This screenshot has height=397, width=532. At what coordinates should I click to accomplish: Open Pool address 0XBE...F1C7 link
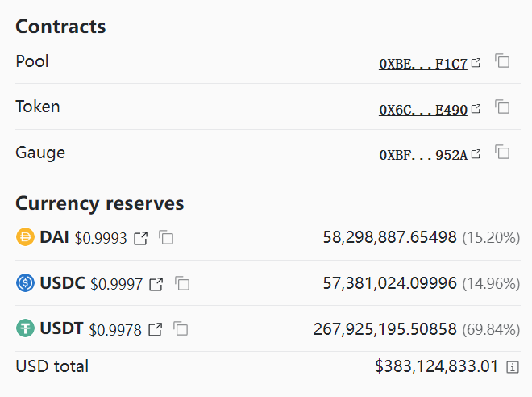click(x=423, y=64)
